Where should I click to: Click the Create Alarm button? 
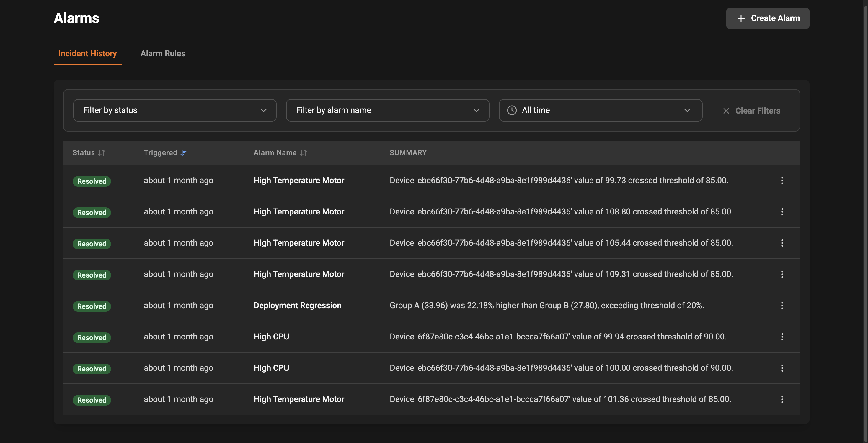coord(767,18)
